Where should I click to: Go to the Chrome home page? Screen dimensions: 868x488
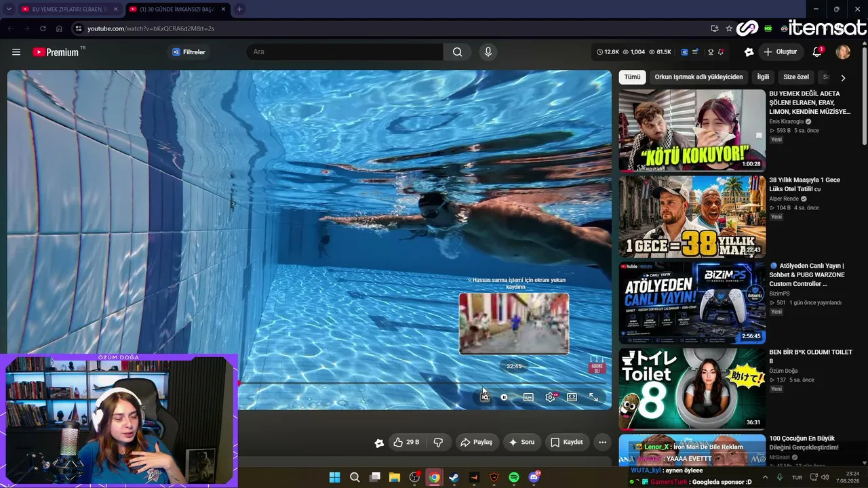pyautogui.click(x=59, y=28)
